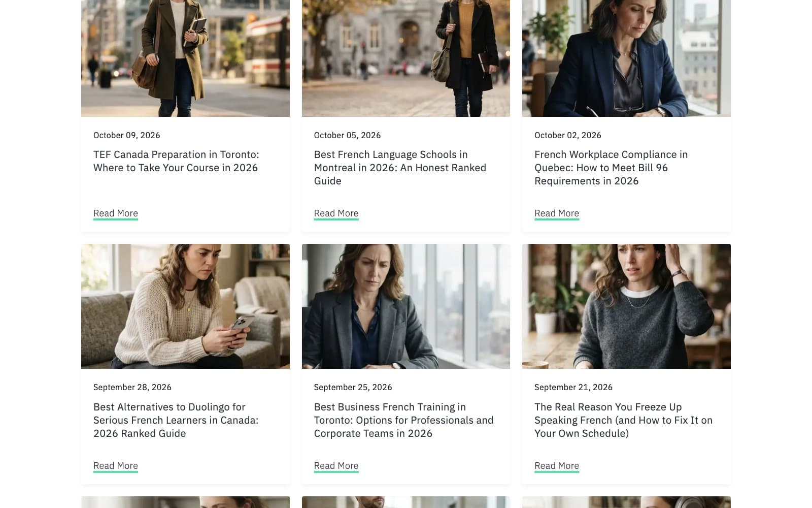Open the woman on couch with phone thumbnail

[x=185, y=306]
